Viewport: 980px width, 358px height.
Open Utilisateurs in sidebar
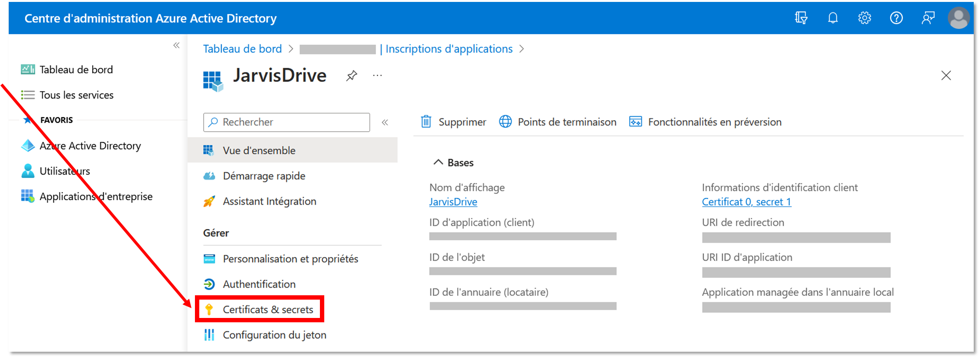(x=65, y=171)
